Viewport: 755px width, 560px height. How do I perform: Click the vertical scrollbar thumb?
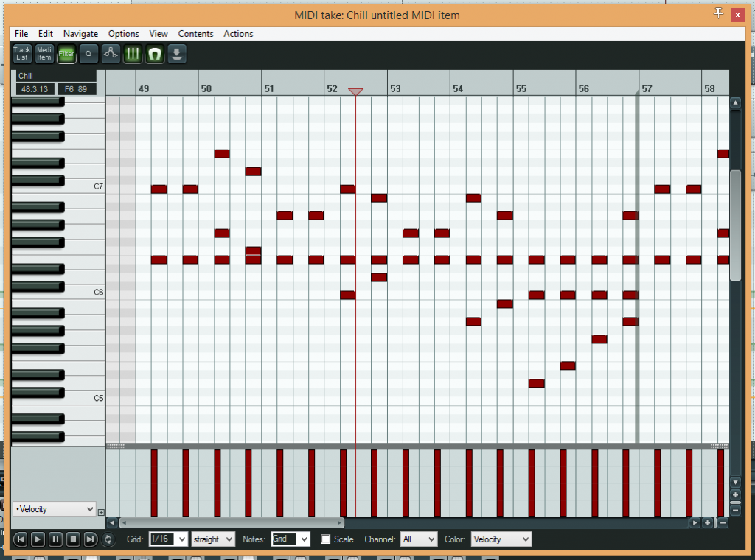(735, 225)
